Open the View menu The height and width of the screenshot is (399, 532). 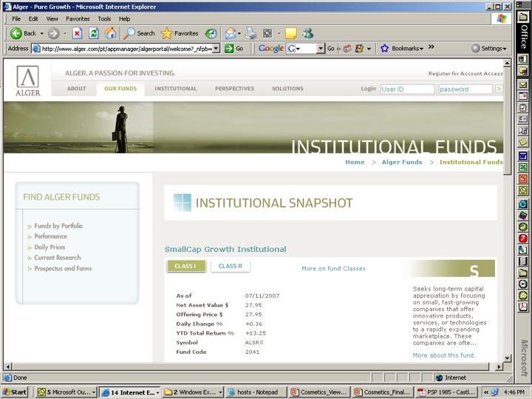click(x=52, y=18)
